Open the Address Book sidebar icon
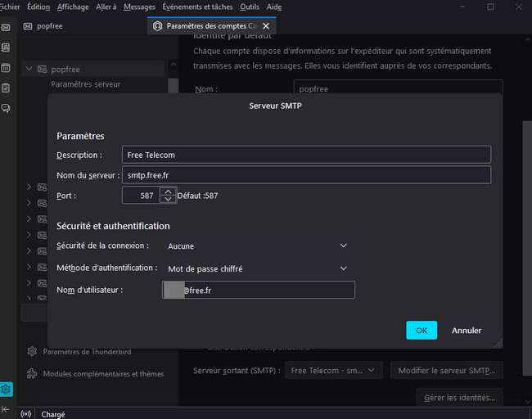The image size is (532, 419). click(6, 47)
